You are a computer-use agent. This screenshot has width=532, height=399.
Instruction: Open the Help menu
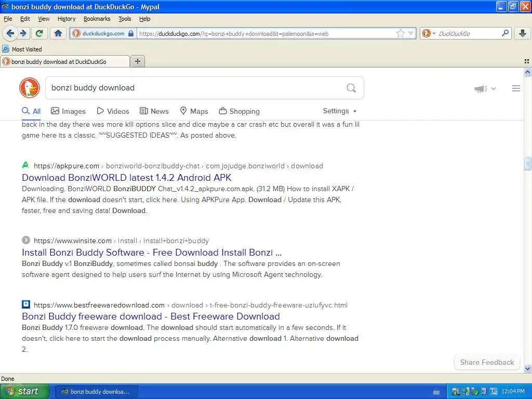[x=145, y=19]
